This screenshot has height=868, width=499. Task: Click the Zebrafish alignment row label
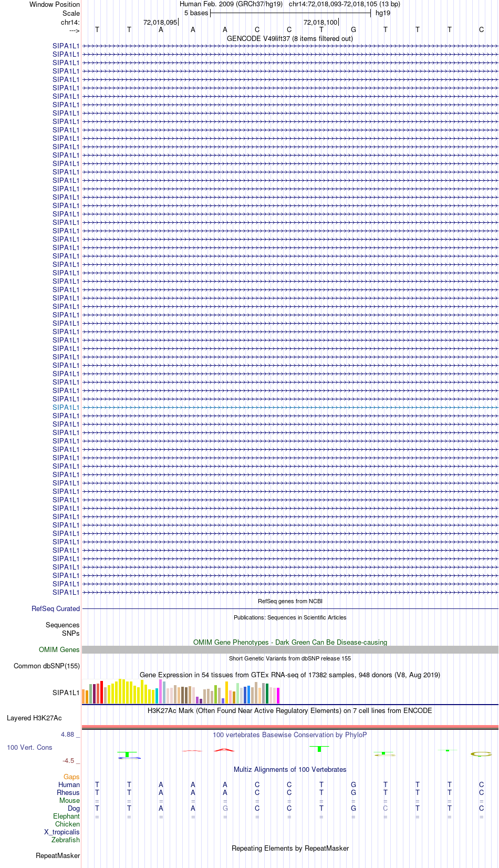[x=66, y=840]
